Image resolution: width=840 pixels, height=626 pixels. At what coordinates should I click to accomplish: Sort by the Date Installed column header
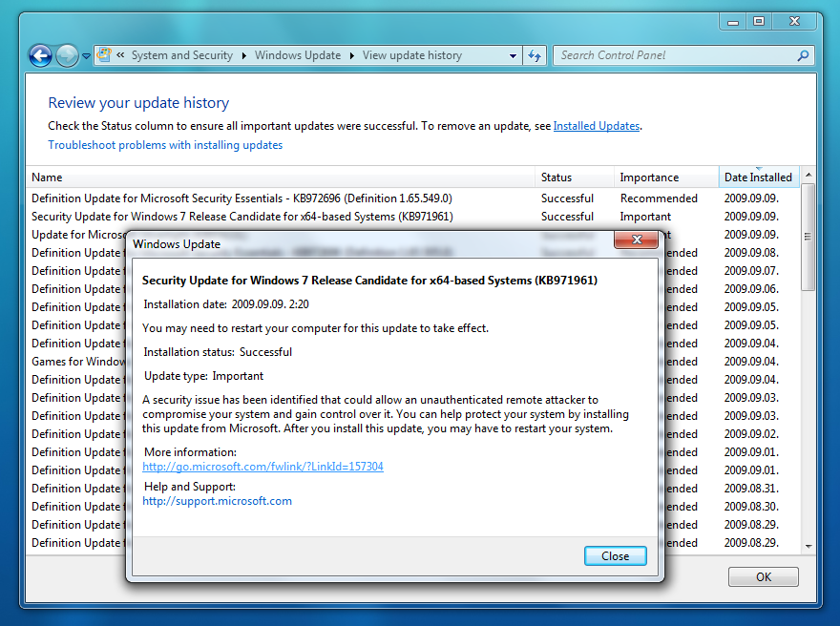[759, 177]
